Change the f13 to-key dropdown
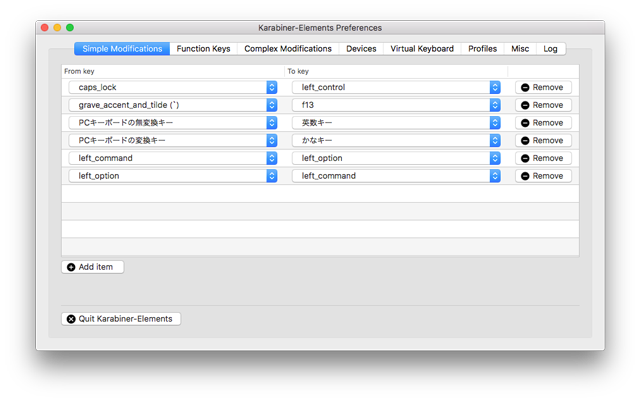 pyautogui.click(x=396, y=105)
